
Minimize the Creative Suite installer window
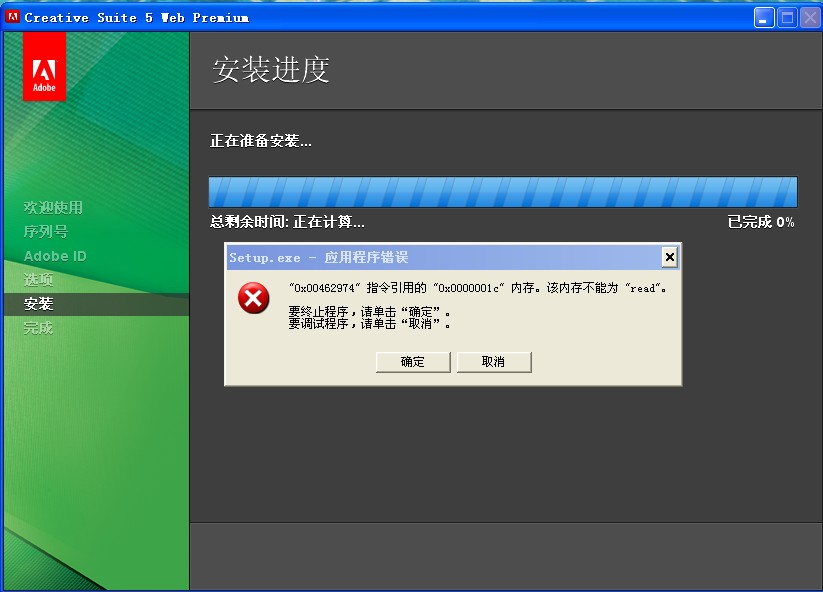point(764,18)
